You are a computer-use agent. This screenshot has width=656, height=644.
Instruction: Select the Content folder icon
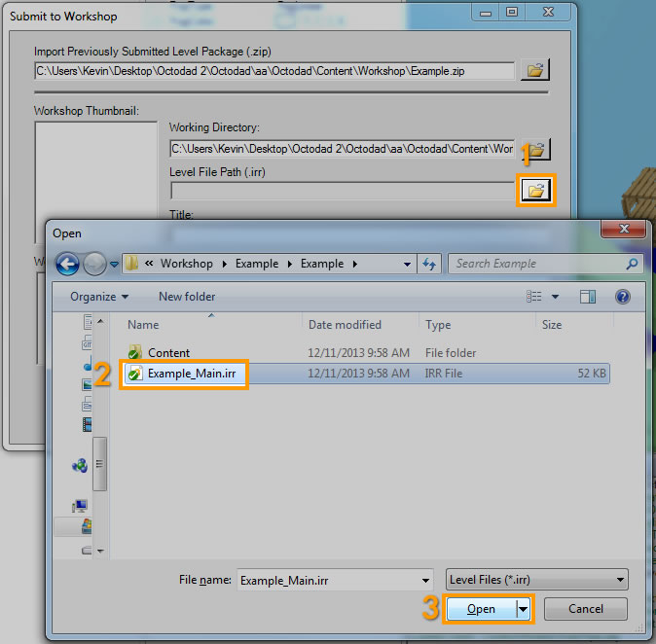pos(134,352)
